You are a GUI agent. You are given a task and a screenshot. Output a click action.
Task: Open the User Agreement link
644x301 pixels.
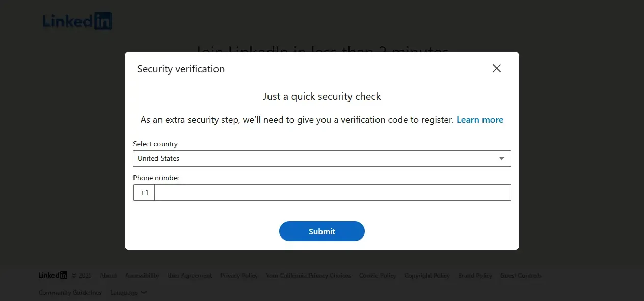(190, 276)
